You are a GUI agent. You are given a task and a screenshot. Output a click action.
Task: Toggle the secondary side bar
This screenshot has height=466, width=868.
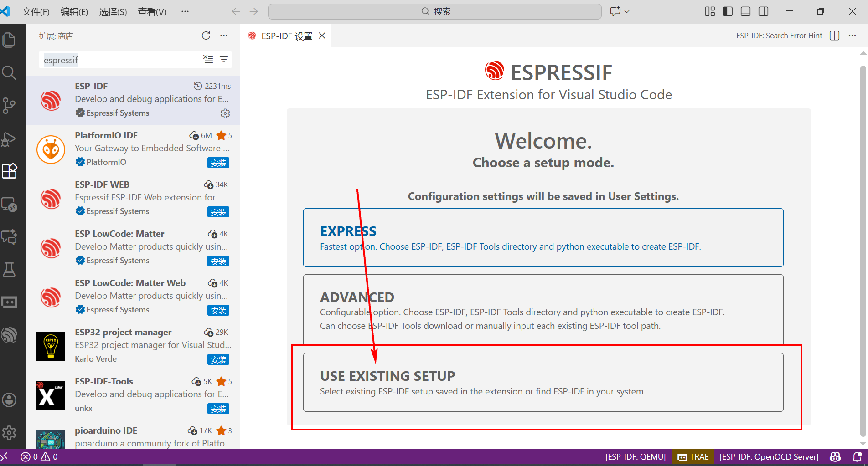[x=763, y=11]
